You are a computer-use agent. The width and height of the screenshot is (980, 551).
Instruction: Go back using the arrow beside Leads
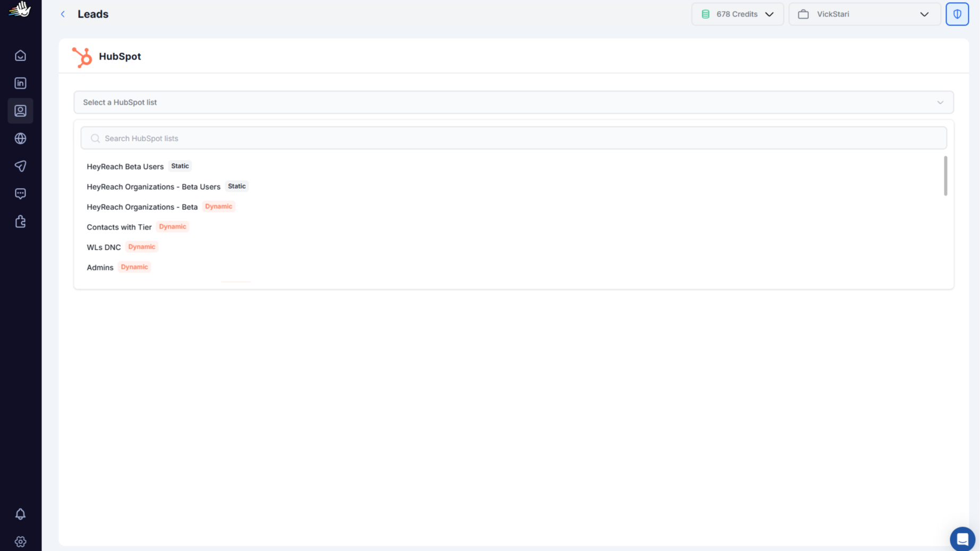(x=63, y=14)
